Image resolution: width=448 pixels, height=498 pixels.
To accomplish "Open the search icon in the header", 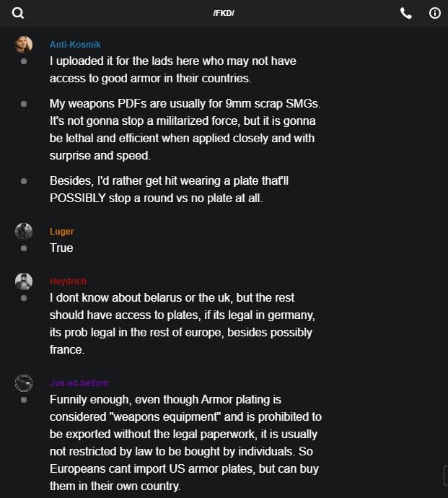I will tap(18, 13).
